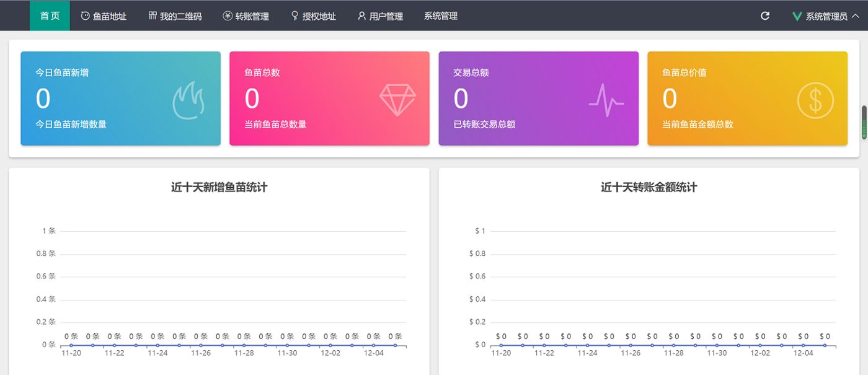Viewport: 868px width, 375px height.
Task: Click the dollar coin icon on 鱼苗总价值 card
Action: point(815,100)
